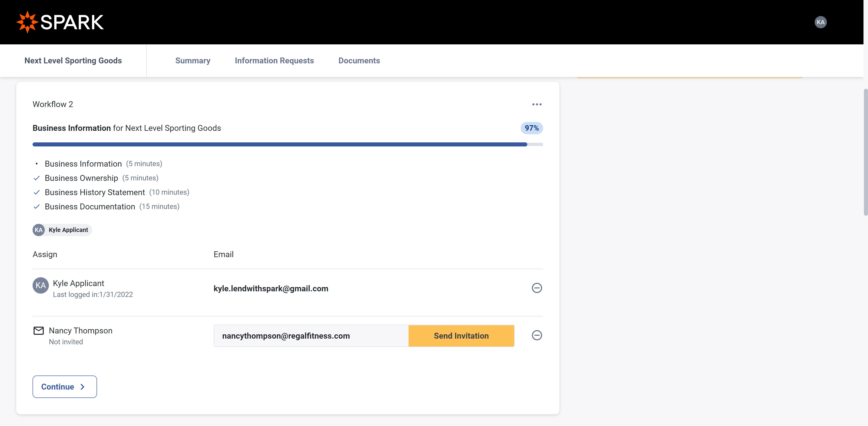Image resolution: width=868 pixels, height=426 pixels.
Task: Click the envelope icon beside Nancy Thompson
Action: [x=38, y=330]
